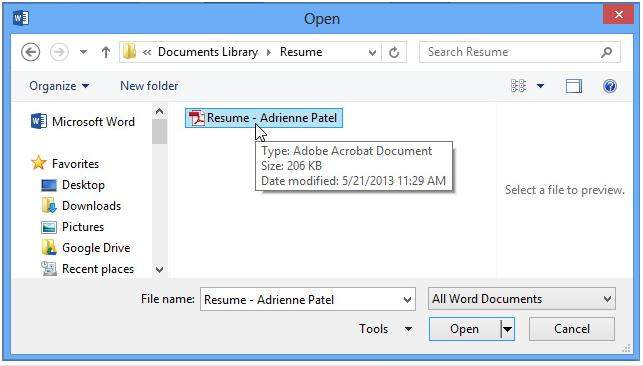Open the Downloads folder
Viewport: 643px width, 366px height.
(91, 206)
